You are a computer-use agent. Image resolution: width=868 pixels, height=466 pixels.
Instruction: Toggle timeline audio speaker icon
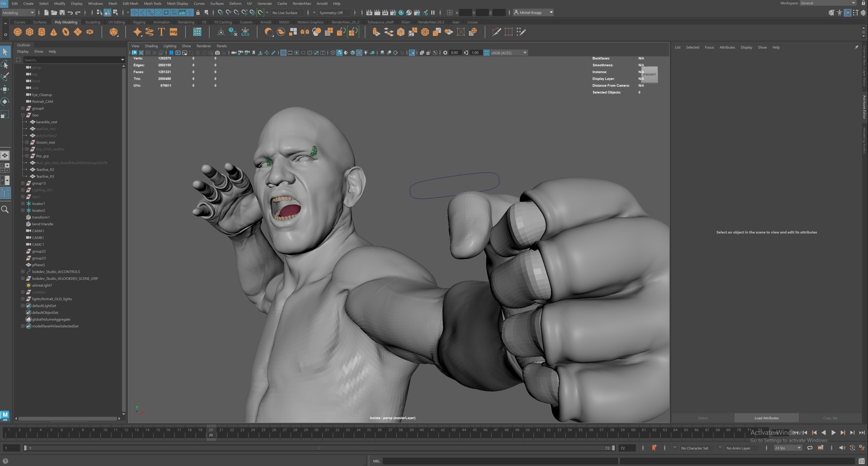[x=841, y=448]
